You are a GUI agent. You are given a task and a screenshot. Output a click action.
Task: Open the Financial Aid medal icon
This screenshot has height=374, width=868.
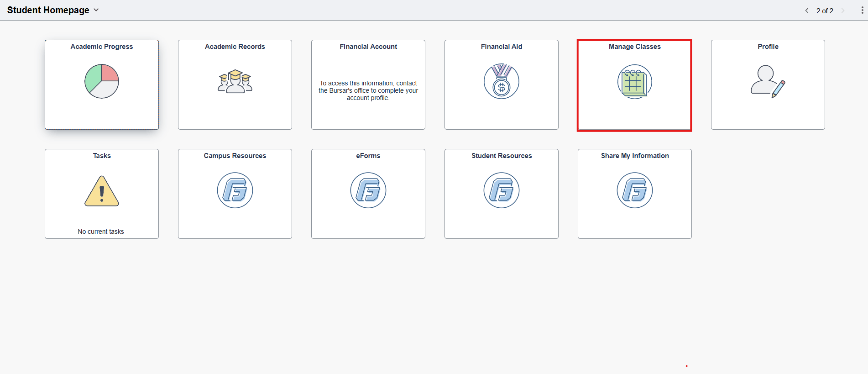click(502, 81)
